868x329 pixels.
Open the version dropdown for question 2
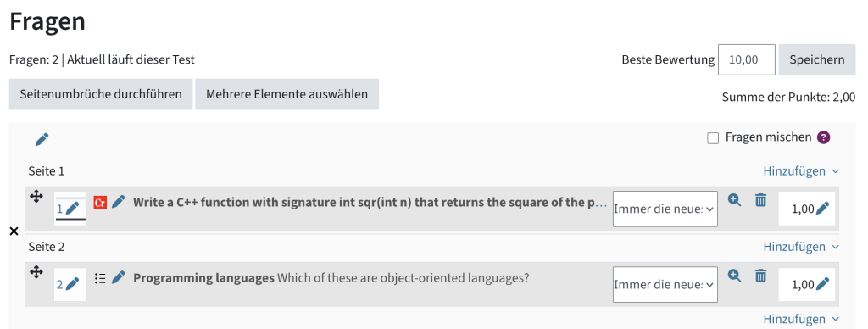point(665,285)
